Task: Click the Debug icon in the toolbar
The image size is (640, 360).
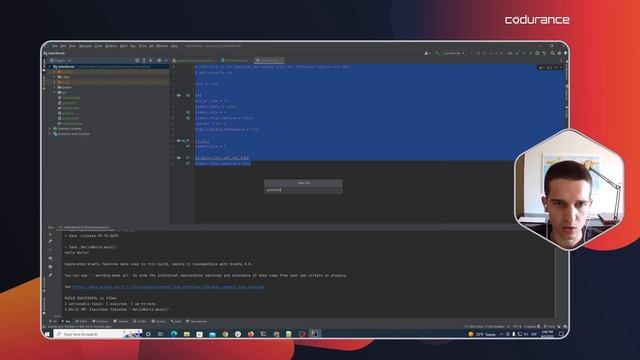Action: pos(478,53)
